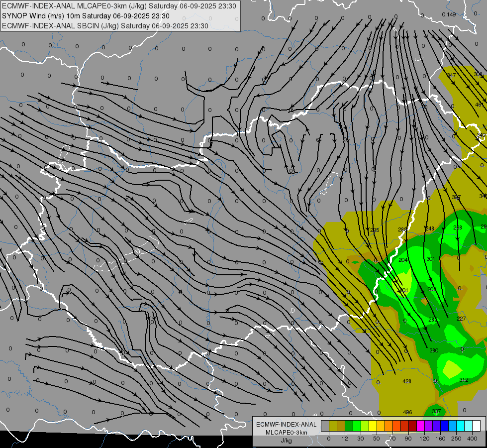Click the map value 295
487x448 pixels.
point(375,230)
